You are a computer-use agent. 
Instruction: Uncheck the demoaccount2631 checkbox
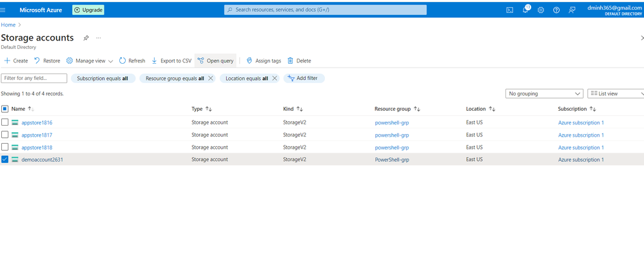[x=5, y=159]
